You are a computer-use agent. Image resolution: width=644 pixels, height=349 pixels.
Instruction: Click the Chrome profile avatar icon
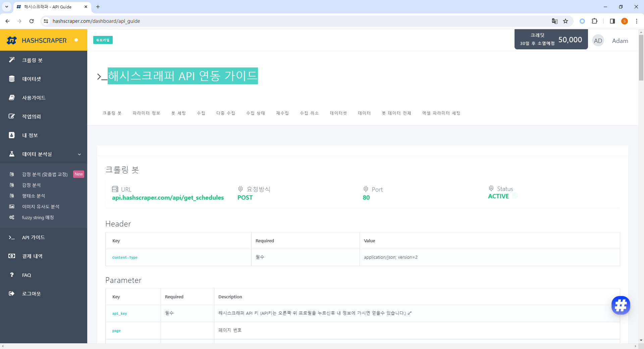[x=624, y=21]
